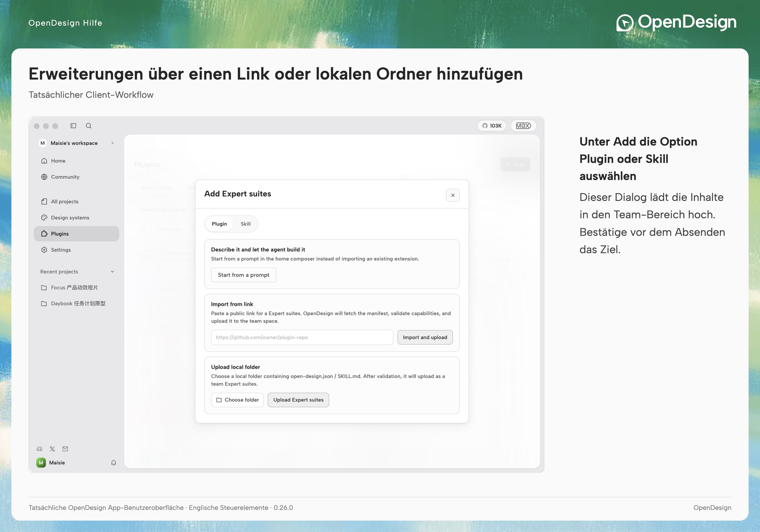Toggle the sidebar panel icon
The image size is (760, 532).
point(73,126)
